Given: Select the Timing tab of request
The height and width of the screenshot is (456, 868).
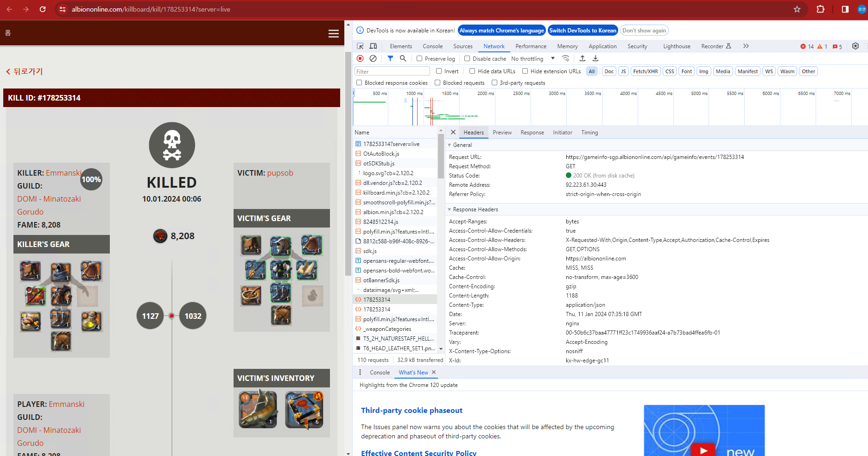Looking at the screenshot, I should [x=589, y=133].
